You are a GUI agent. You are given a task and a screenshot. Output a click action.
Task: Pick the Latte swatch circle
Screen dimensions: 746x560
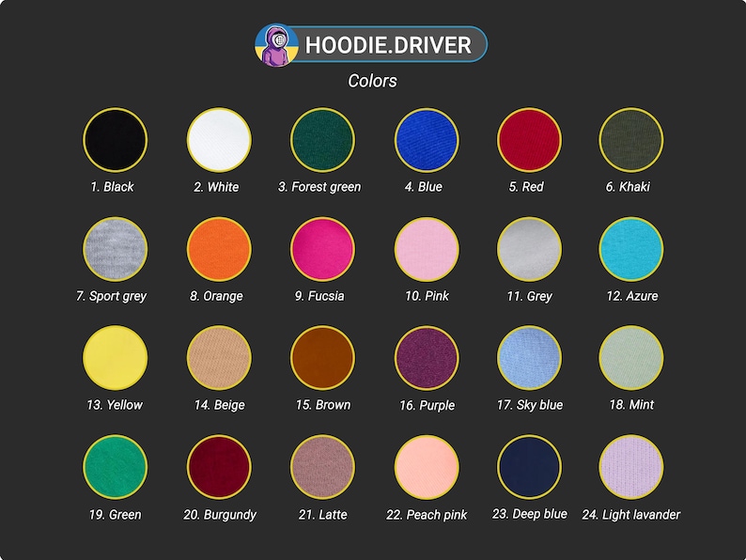[x=322, y=467]
